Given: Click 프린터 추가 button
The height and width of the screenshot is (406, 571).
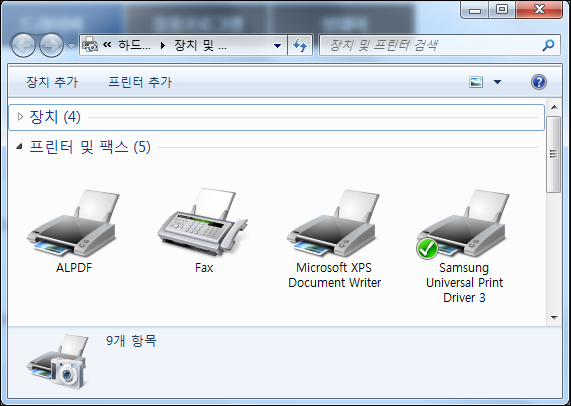Looking at the screenshot, I should pyautogui.click(x=140, y=82).
